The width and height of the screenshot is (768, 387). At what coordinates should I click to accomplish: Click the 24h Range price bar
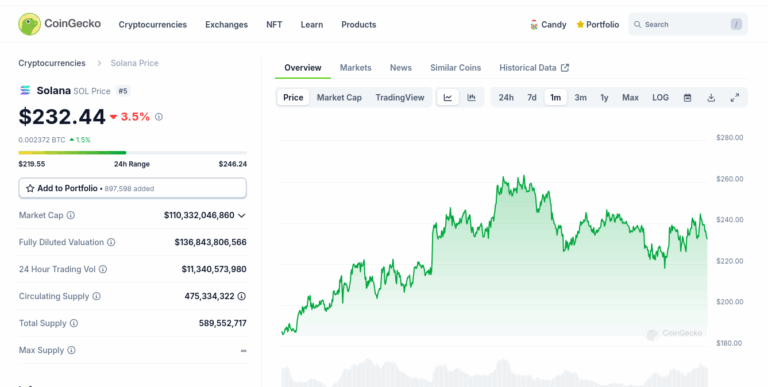132,153
